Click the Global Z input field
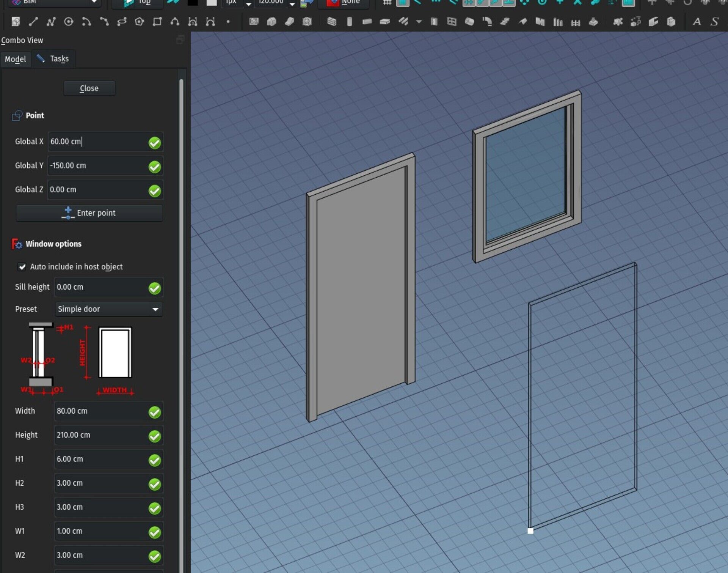The width and height of the screenshot is (728, 573). [x=105, y=189]
